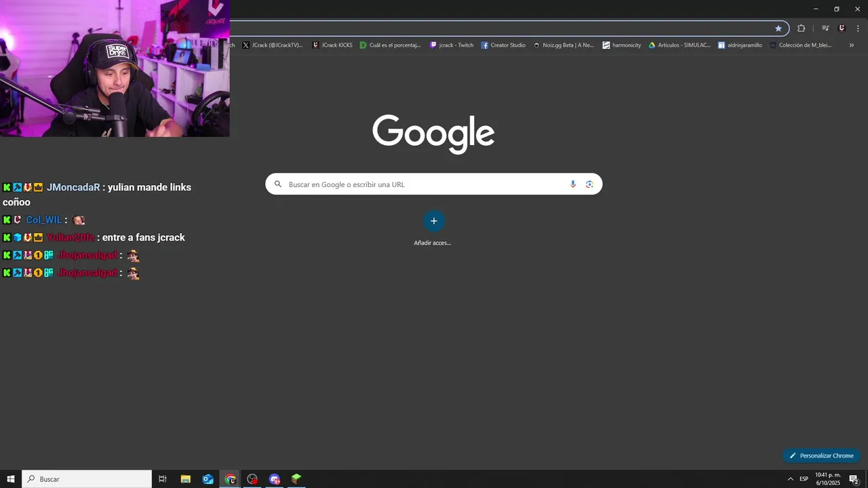The image size is (868, 488).
Task: Open the Artículos - SIMULAC... bookmark
Action: (x=679, y=45)
